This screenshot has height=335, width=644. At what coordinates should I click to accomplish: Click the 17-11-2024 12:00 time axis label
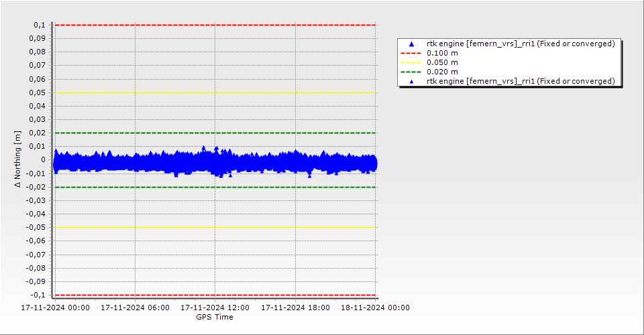coord(215,308)
